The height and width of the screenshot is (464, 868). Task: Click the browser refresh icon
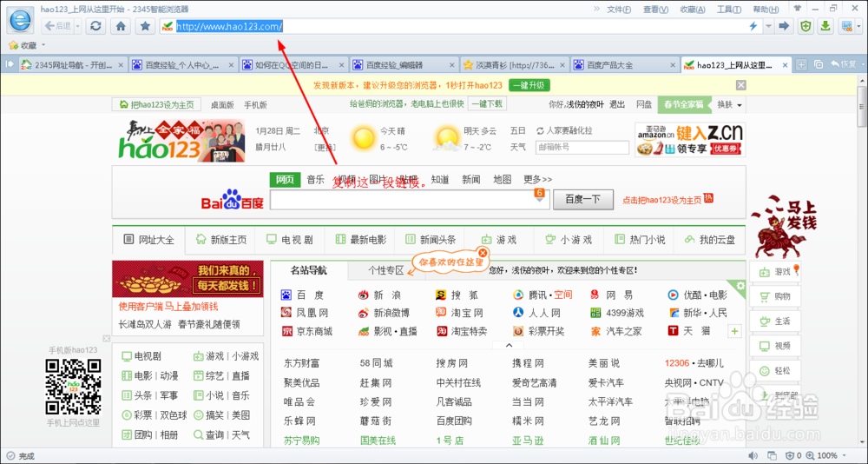pos(95,26)
